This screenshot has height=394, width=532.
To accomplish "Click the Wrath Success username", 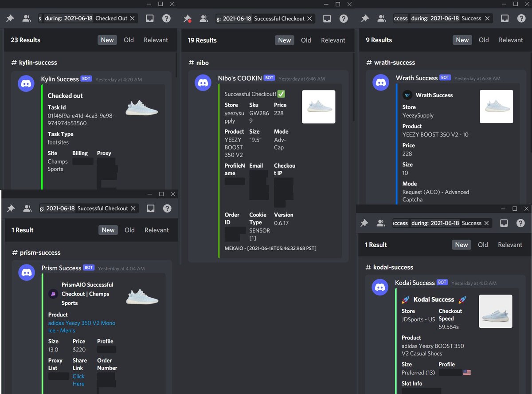I will (417, 78).
